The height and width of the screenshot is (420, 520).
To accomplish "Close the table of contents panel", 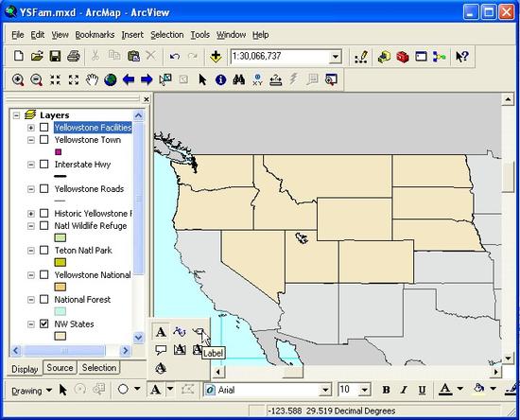I will [x=147, y=99].
